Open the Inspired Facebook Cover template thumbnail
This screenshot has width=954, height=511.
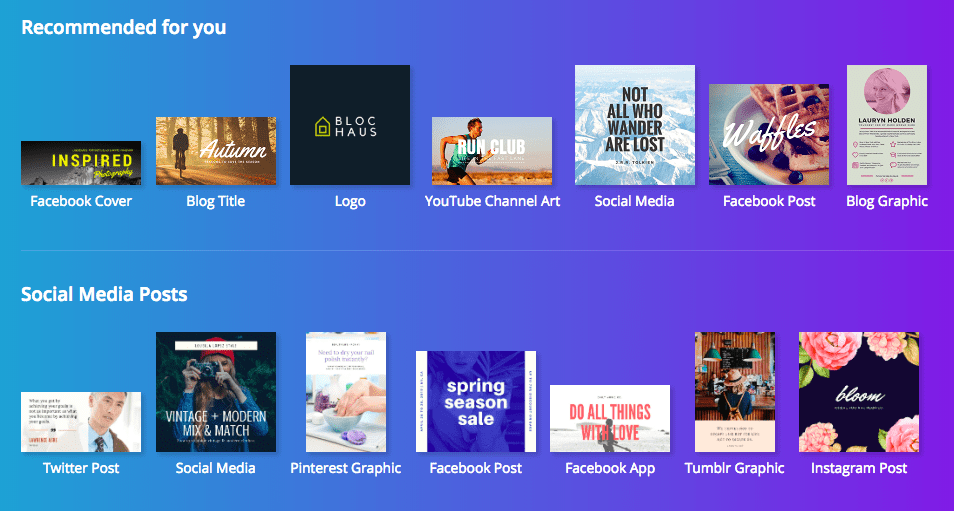point(81,163)
